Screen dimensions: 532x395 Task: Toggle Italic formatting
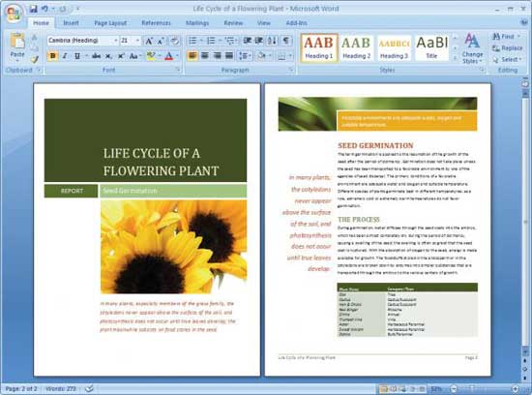65,56
